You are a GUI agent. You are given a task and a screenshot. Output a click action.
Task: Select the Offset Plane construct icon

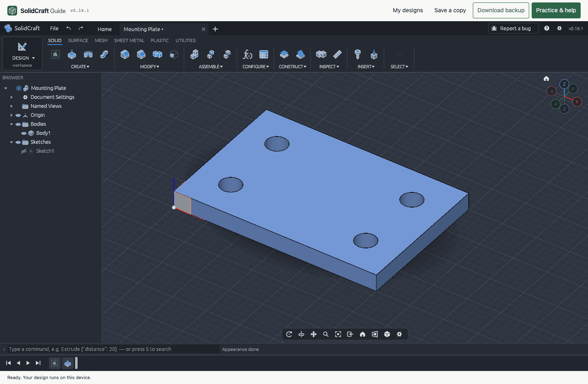(284, 54)
